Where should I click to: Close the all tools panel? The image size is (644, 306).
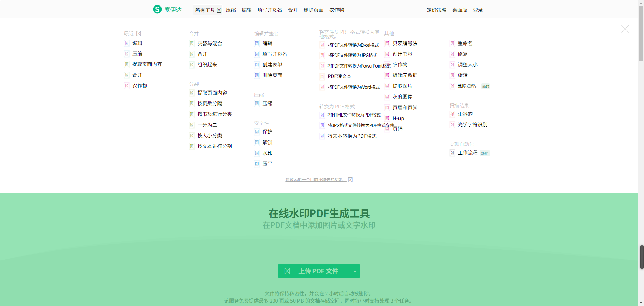(x=625, y=29)
